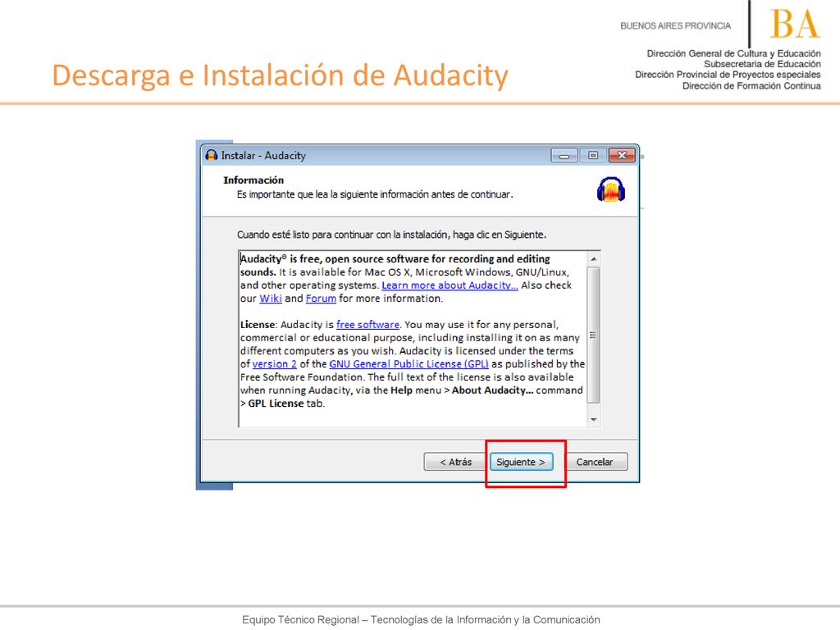This screenshot has width=840, height=630.
Task: Open the GNU General Public License link
Action: pyautogui.click(x=409, y=364)
